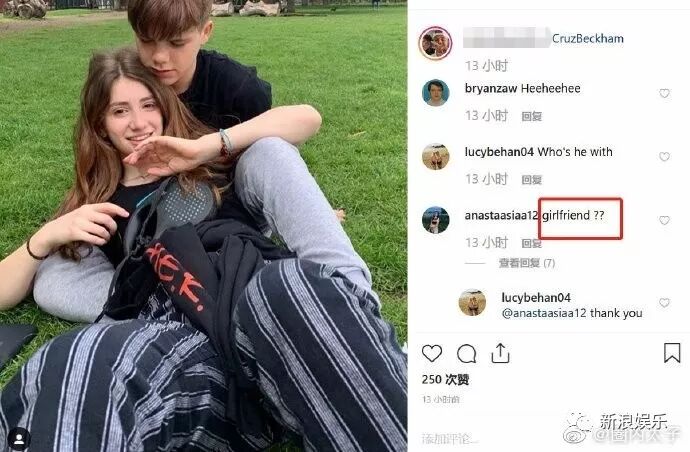Image resolution: width=690 pixels, height=452 pixels.
Task: Like bryanzaw's Heeheehee comment
Action: point(664,93)
